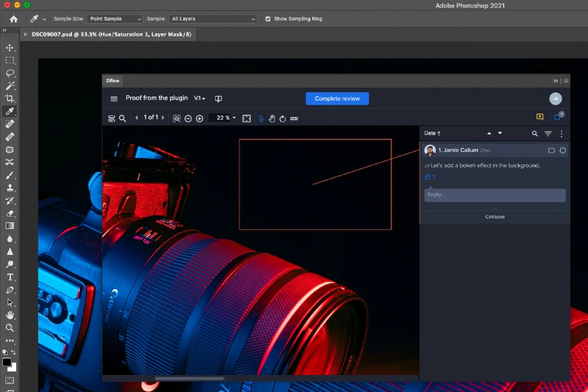588x392 pixels.
Task: Click the fit to screen icon in Ziflow
Action: pyautogui.click(x=246, y=119)
